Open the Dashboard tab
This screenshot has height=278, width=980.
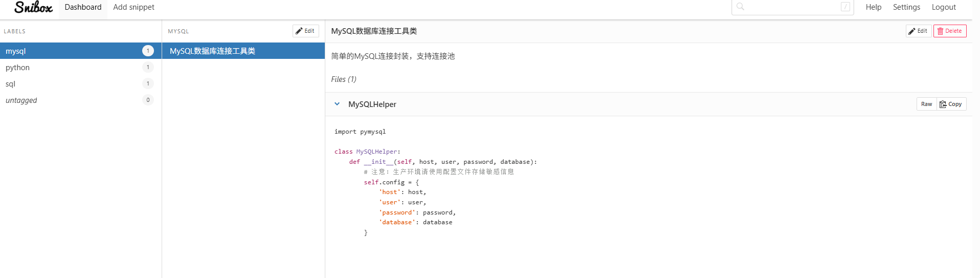tap(83, 7)
